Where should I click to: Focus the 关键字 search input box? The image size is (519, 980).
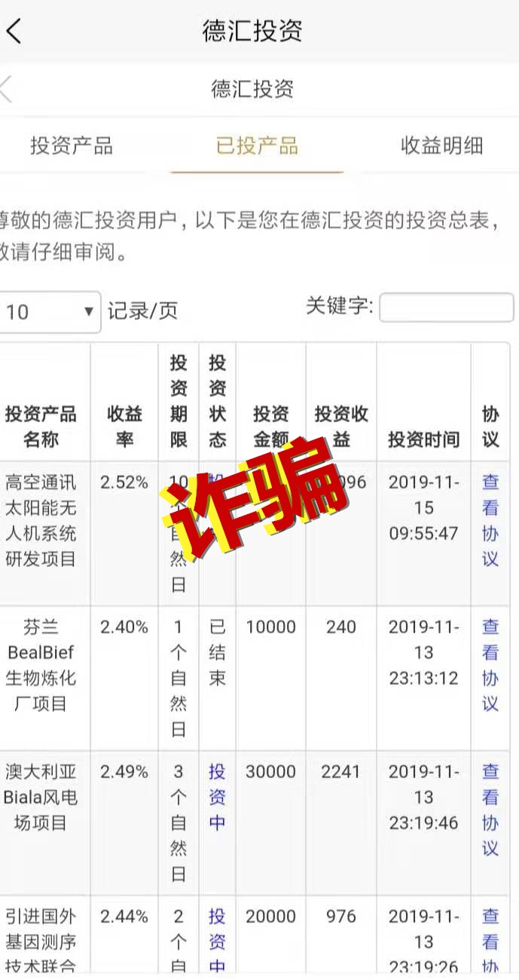[x=446, y=308]
